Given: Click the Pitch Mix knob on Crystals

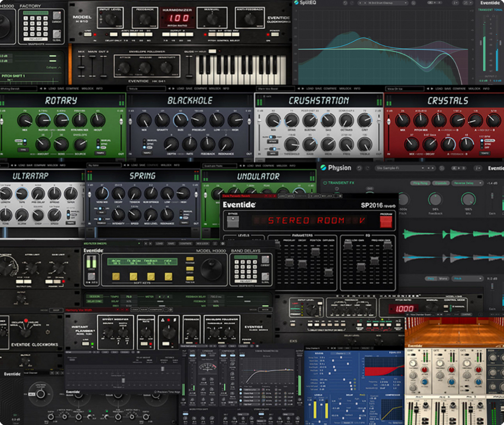Looking at the screenshot, I should point(420,120).
